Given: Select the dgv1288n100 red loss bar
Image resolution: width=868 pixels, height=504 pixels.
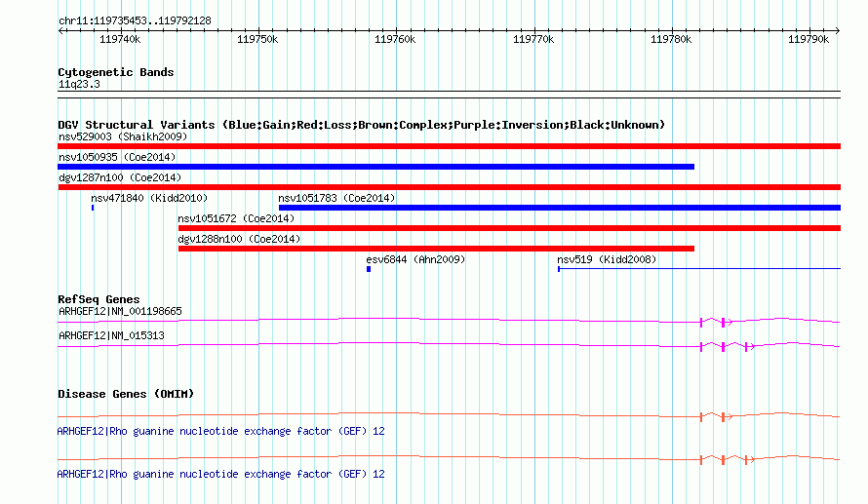Looking at the screenshot, I should click(x=436, y=249).
